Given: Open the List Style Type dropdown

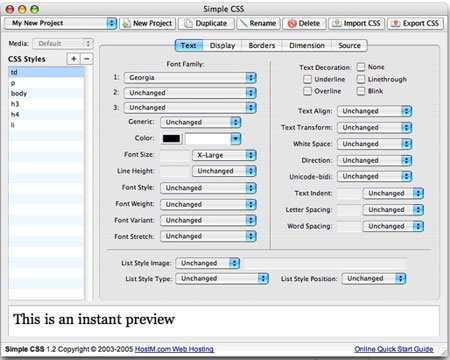Looking at the screenshot, I should pos(222,279).
